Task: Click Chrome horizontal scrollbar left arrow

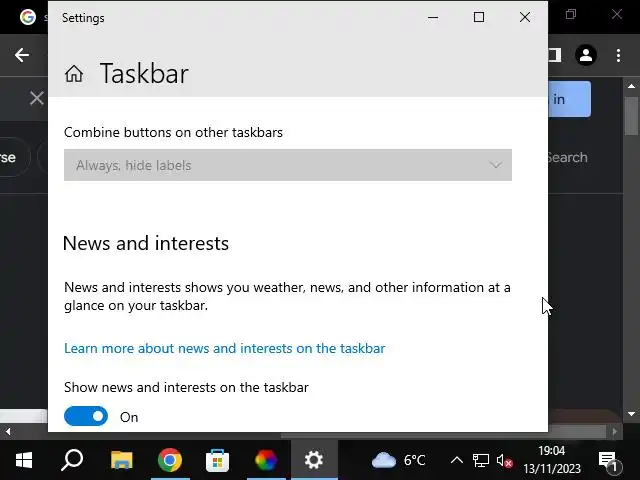Action: pos(8,431)
